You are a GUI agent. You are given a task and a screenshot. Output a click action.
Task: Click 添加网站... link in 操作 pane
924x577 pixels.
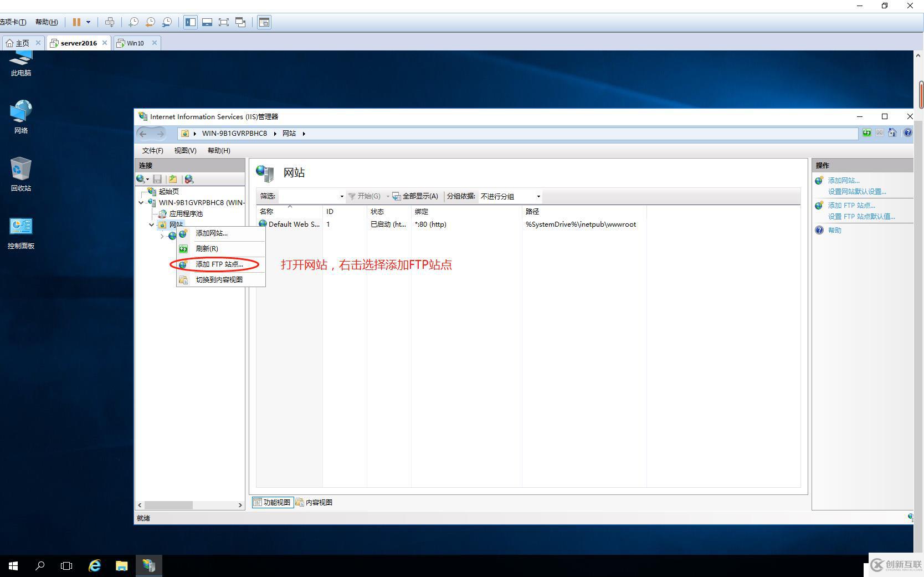coord(844,181)
